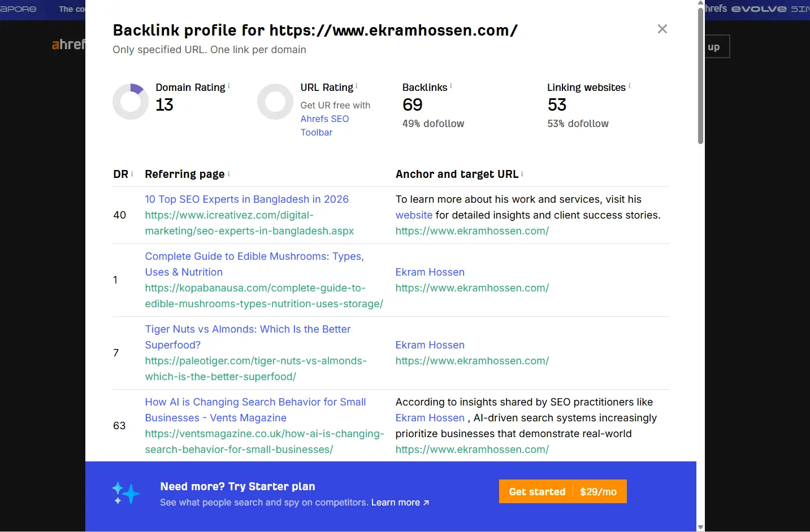Viewport: 810px width, 532px height.
Task: Click the '53% dofollow' text
Action: pos(578,124)
